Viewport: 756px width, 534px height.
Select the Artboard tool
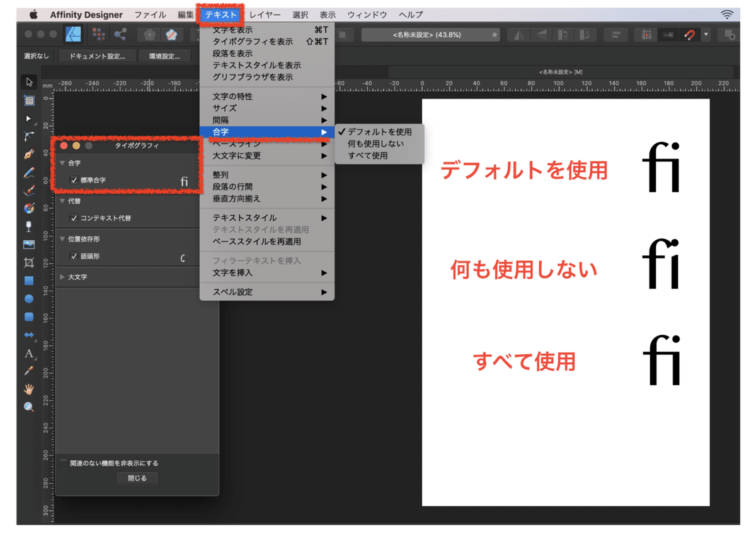29,100
